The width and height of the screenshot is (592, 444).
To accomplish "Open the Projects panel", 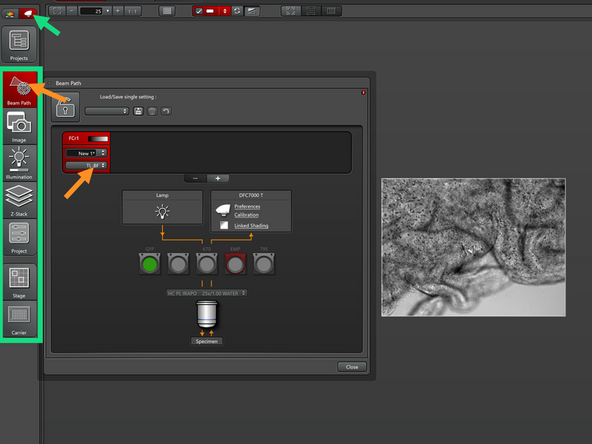I will point(19,44).
